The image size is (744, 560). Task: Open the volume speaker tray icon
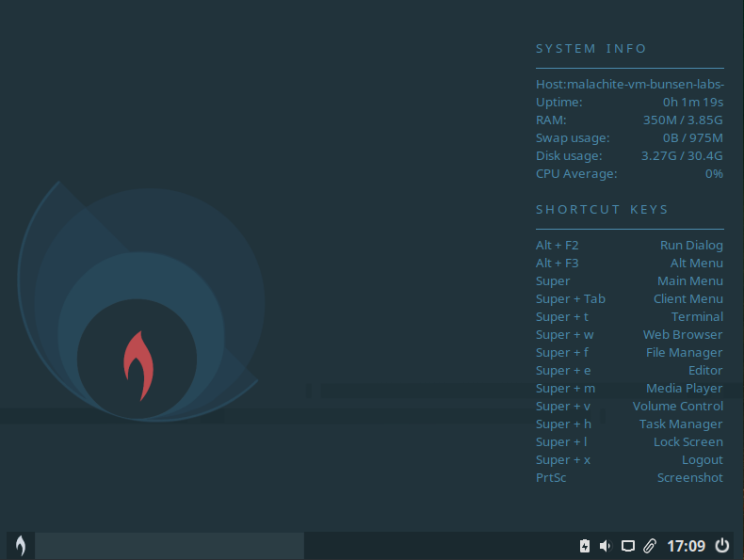[606, 546]
